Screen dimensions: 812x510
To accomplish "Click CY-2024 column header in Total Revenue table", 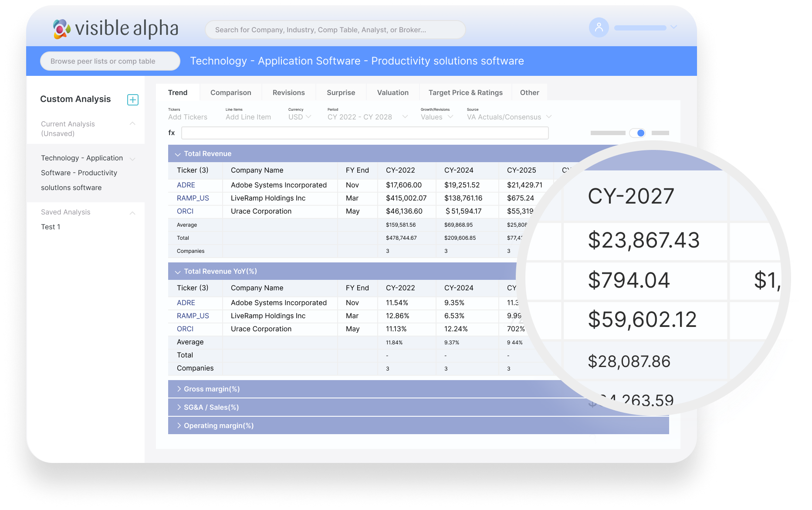I will tap(459, 170).
